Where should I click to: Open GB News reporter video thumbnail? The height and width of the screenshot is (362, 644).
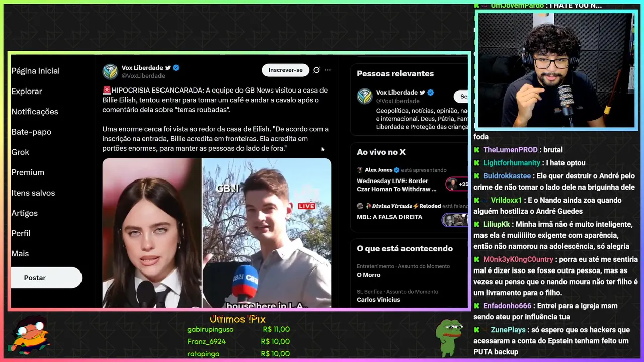[x=267, y=233]
